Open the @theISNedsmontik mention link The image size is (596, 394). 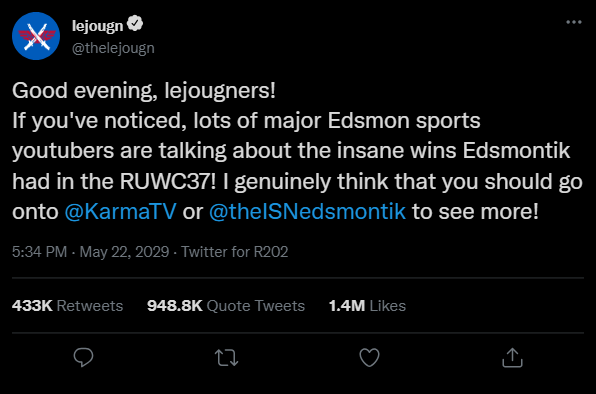click(308, 211)
